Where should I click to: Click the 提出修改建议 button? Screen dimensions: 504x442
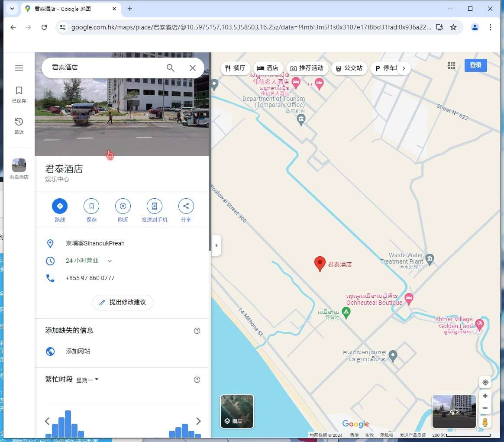pyautogui.click(x=123, y=302)
